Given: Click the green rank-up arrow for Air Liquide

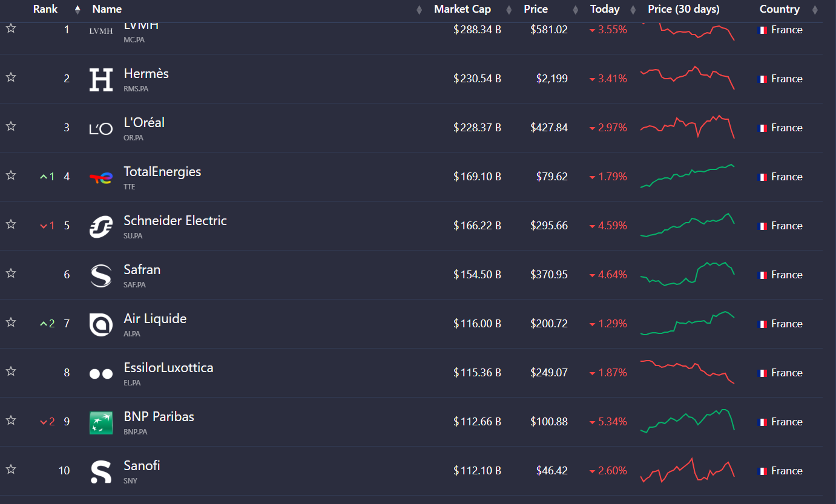Looking at the screenshot, I should pyautogui.click(x=43, y=324).
